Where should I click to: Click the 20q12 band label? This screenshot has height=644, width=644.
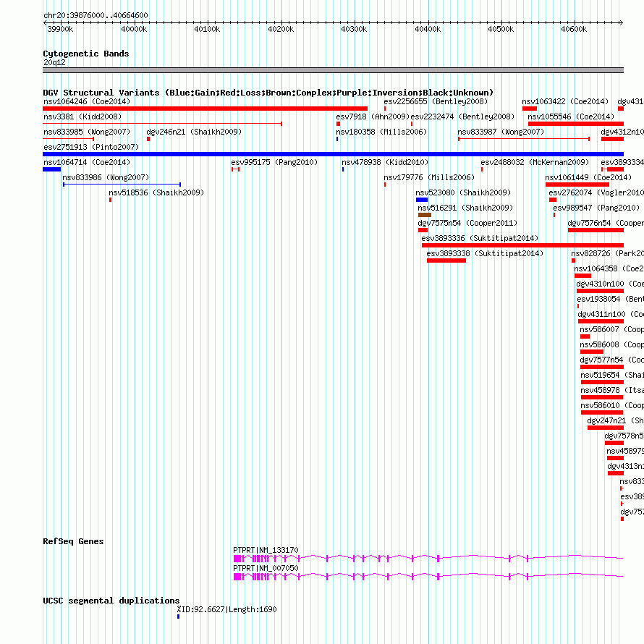(54, 62)
